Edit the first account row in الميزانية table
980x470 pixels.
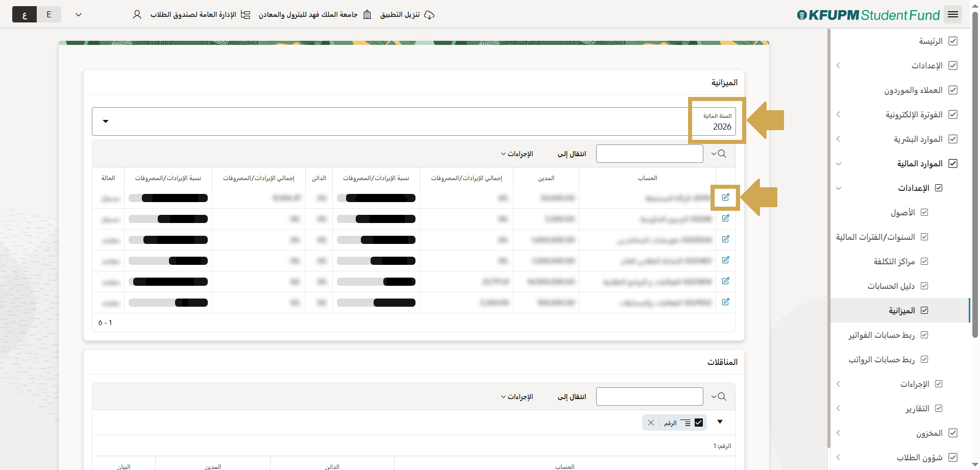(725, 197)
